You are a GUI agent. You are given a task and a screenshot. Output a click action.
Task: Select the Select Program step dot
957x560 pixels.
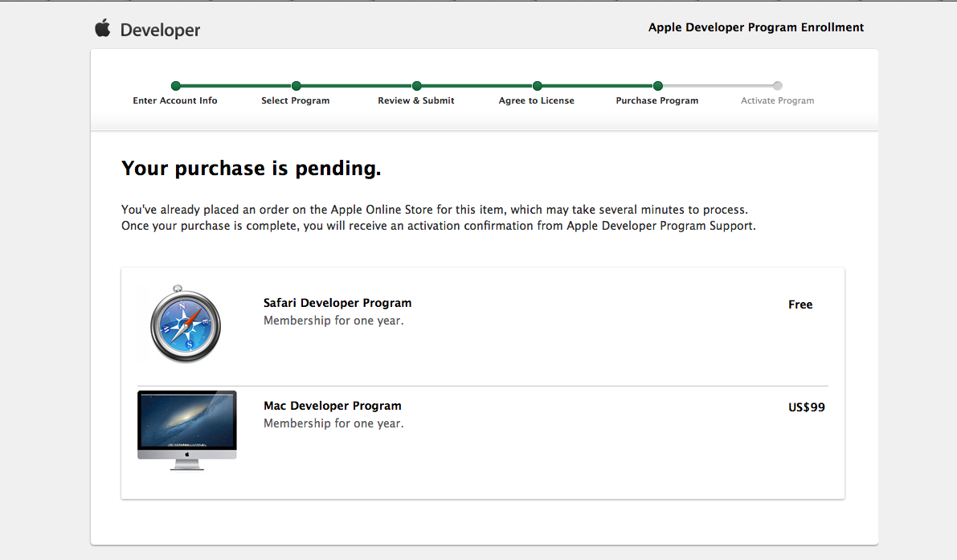coord(296,86)
